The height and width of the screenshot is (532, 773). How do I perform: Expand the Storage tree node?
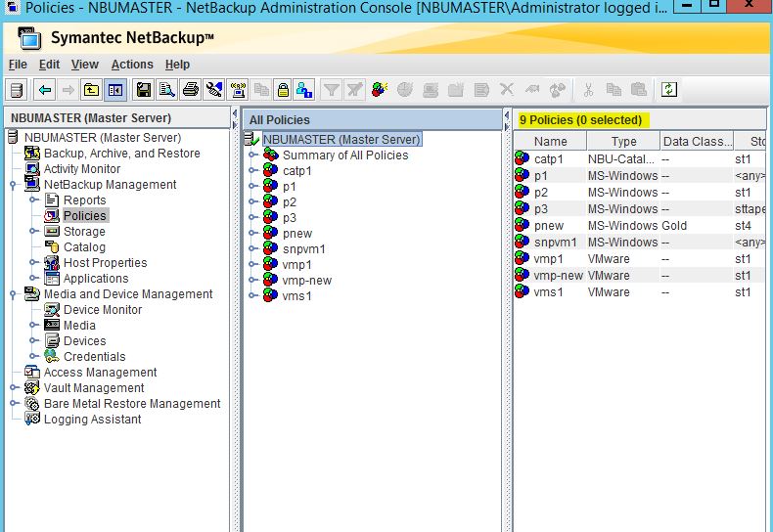coord(33,231)
